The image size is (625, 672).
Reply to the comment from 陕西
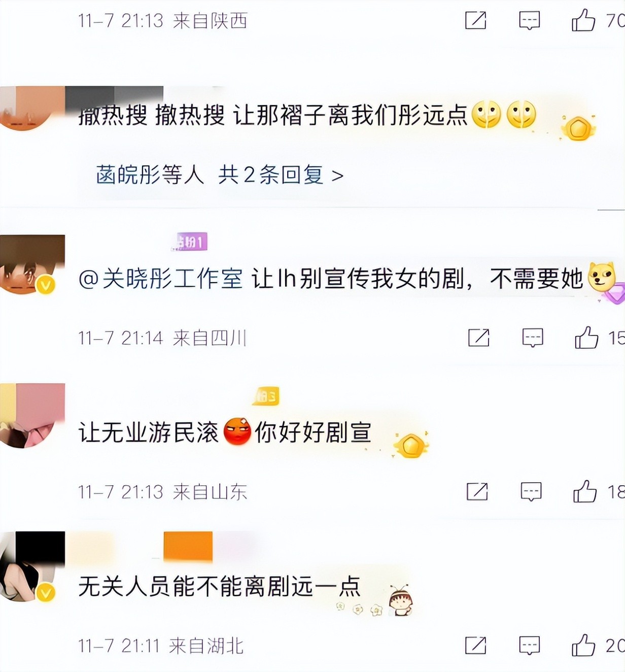530,21
